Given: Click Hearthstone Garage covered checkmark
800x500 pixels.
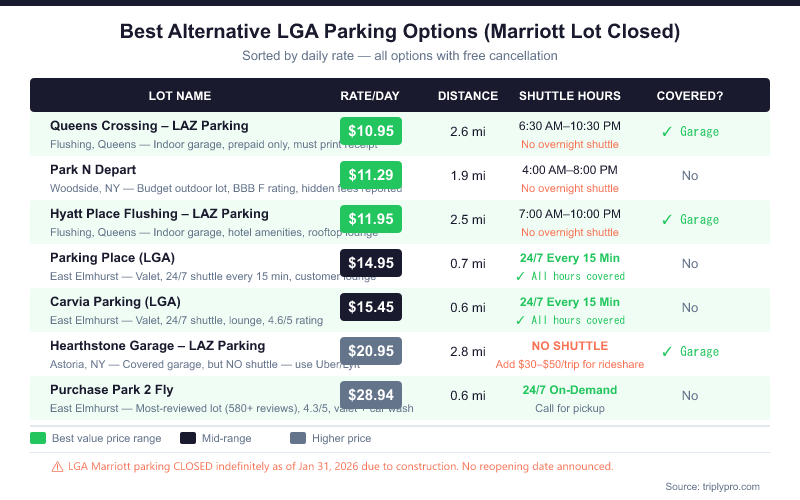Looking at the screenshot, I should 667,351.
